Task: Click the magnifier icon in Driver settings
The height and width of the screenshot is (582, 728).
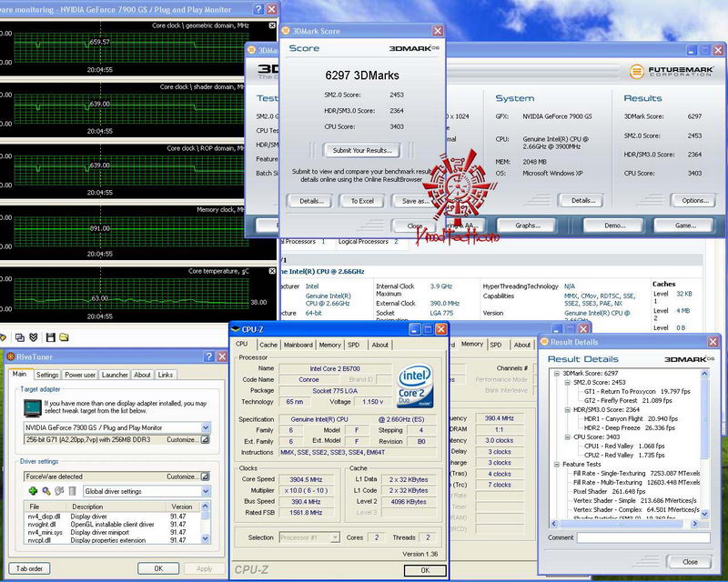Action: pyautogui.click(x=46, y=492)
